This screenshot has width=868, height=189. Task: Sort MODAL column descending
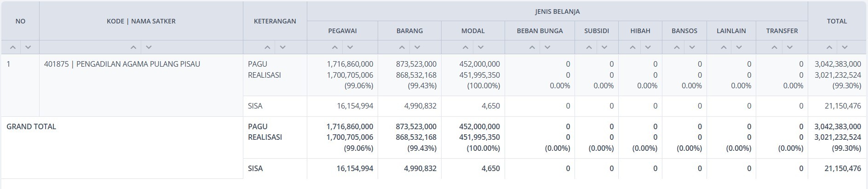[x=481, y=47]
